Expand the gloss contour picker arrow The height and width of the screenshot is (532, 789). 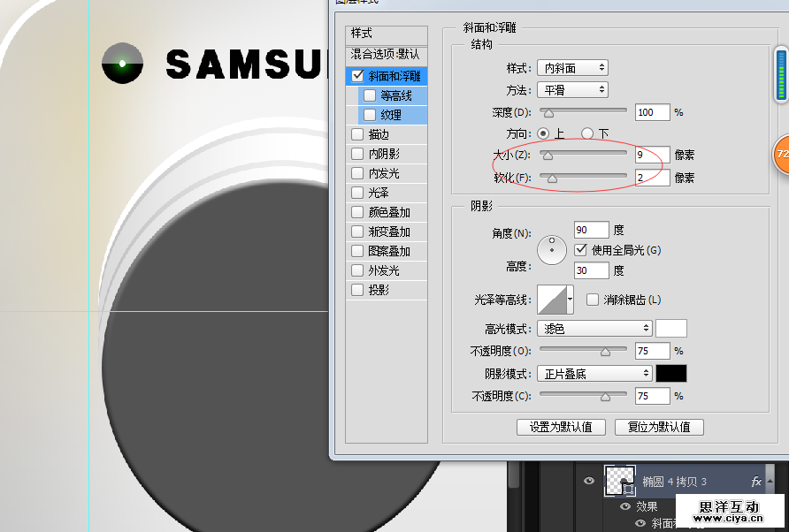(571, 300)
